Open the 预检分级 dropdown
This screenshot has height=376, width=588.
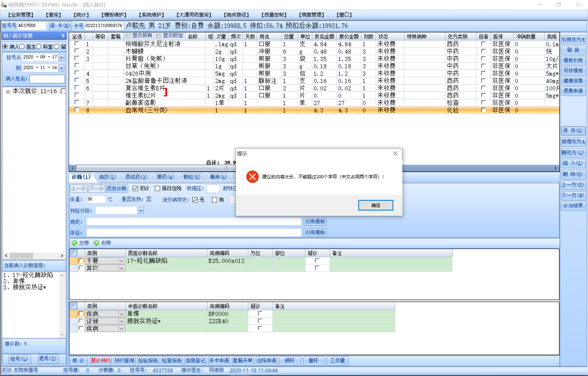point(140,211)
